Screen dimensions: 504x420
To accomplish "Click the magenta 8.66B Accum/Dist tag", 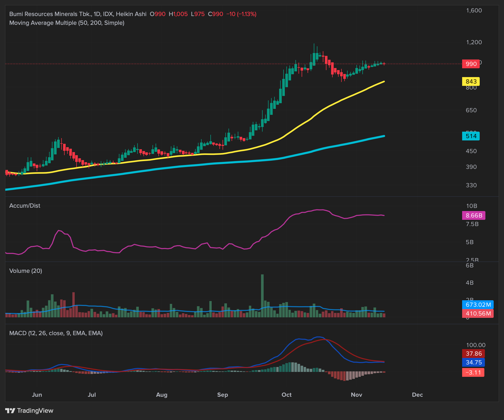I will tap(474, 215).
